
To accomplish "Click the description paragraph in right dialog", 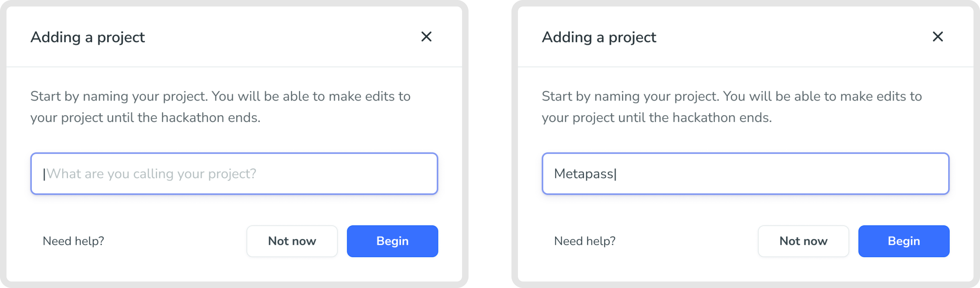I will [x=731, y=107].
